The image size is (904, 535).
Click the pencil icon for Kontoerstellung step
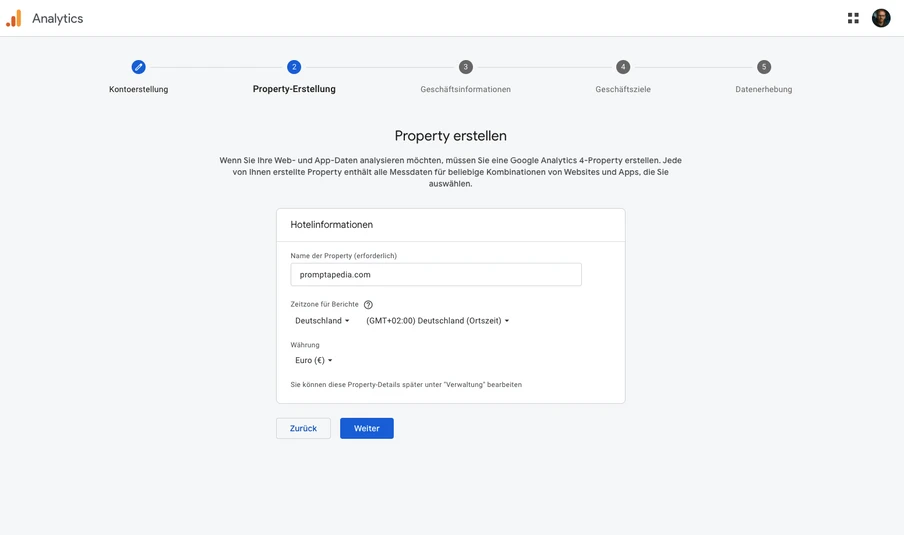(138, 67)
